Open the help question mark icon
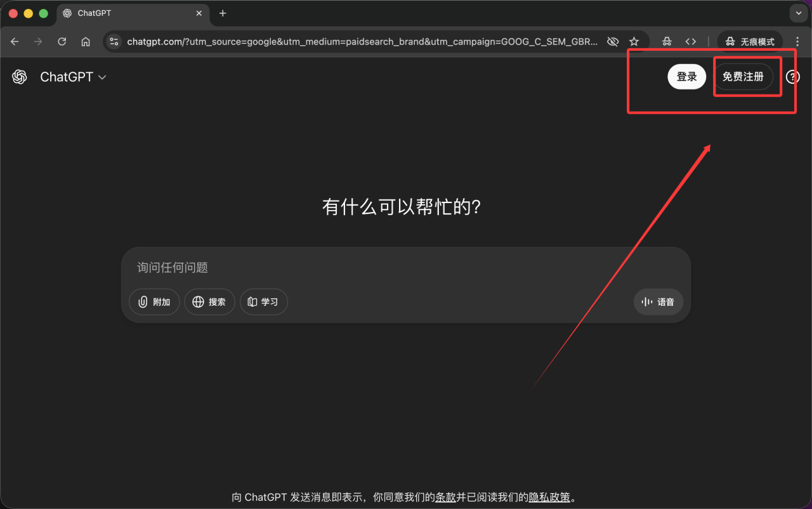 pos(793,77)
